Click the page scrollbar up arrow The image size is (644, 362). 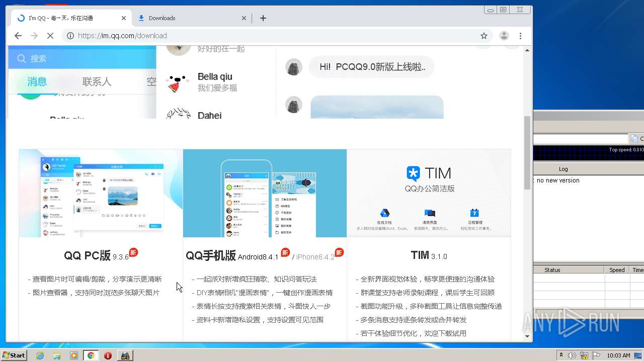[527, 50]
